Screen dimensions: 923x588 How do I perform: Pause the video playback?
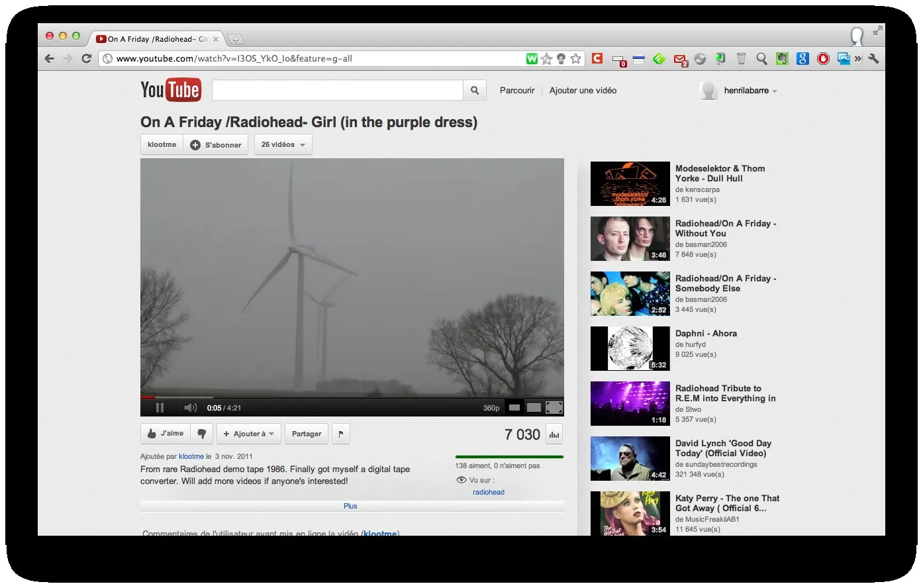click(160, 408)
